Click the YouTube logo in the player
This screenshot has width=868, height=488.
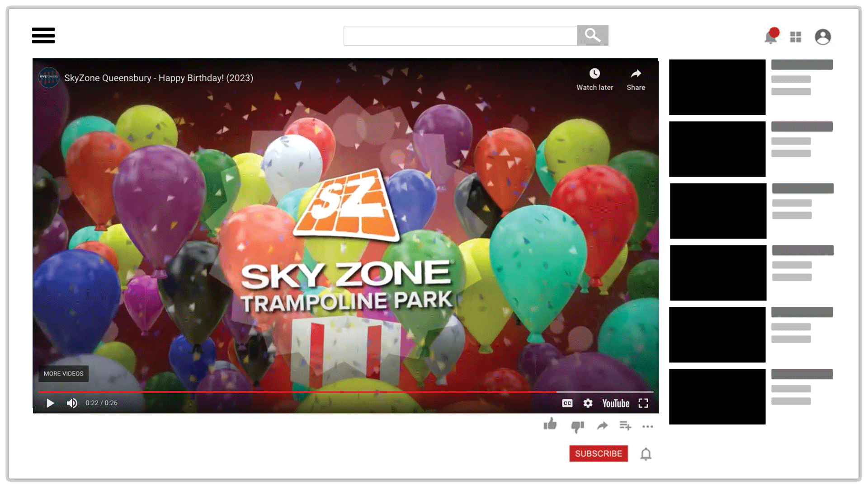pos(616,403)
